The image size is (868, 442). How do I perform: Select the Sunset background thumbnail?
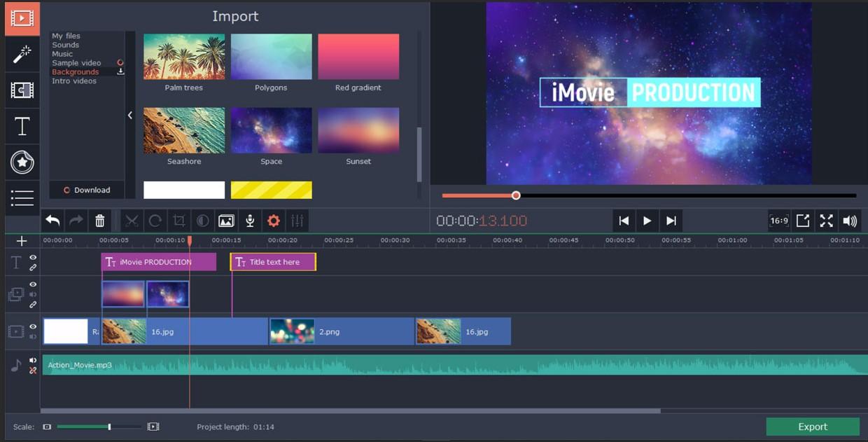(x=358, y=130)
